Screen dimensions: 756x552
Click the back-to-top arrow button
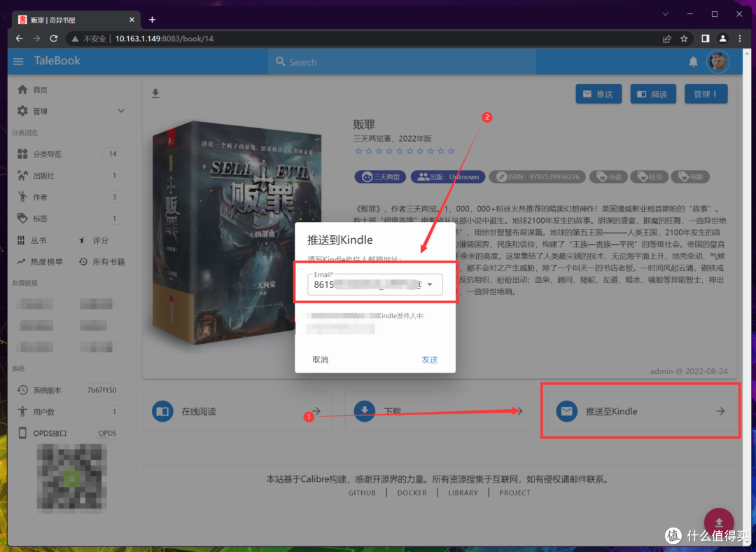tap(720, 522)
